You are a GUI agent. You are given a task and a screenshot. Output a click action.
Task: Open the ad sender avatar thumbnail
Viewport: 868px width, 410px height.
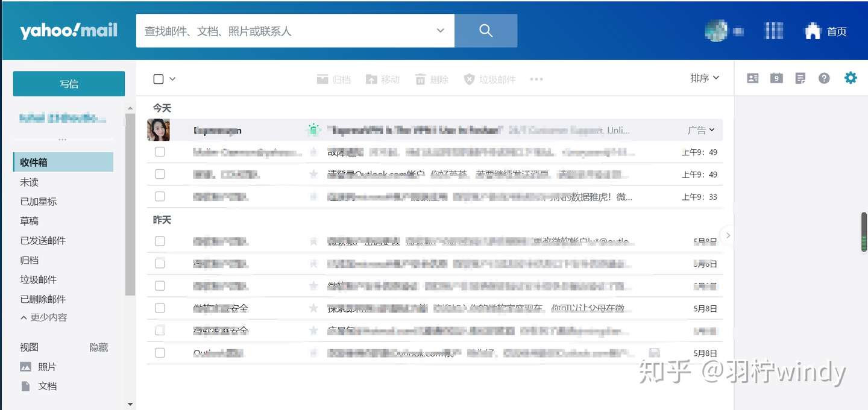[159, 130]
